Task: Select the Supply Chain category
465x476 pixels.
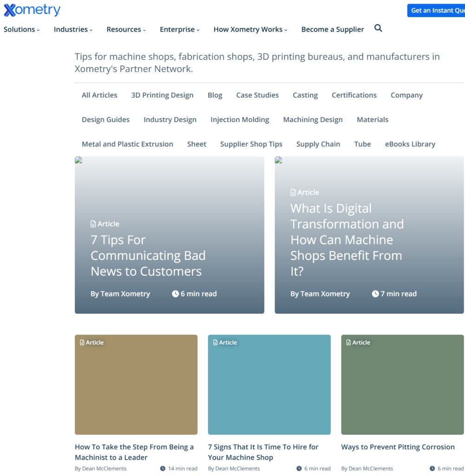Action: click(x=318, y=144)
